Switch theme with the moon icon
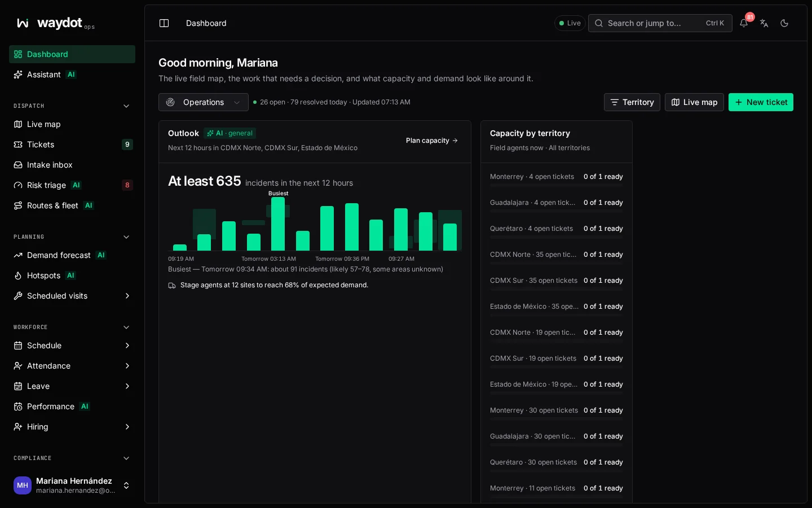Viewport: 812px width, 508px height. coord(784,23)
